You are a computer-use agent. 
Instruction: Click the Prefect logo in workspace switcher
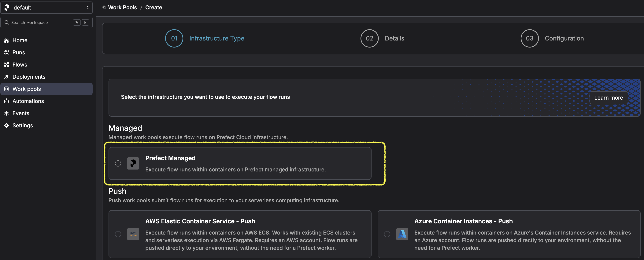(7, 8)
